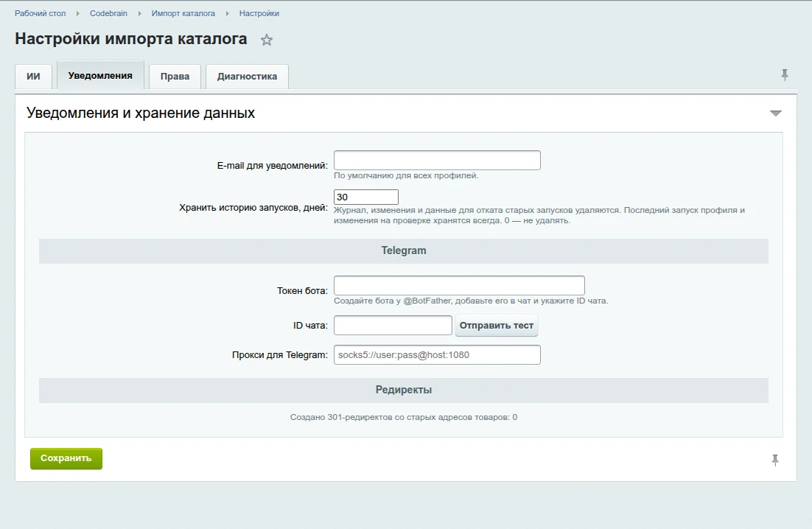Open the Codebrain breadcrumb link
This screenshot has height=529, width=812.
pyautogui.click(x=108, y=13)
